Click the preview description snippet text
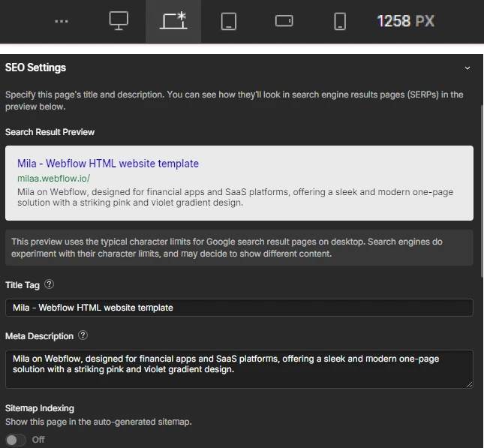Viewport: 484px width, 448px height. [235, 197]
